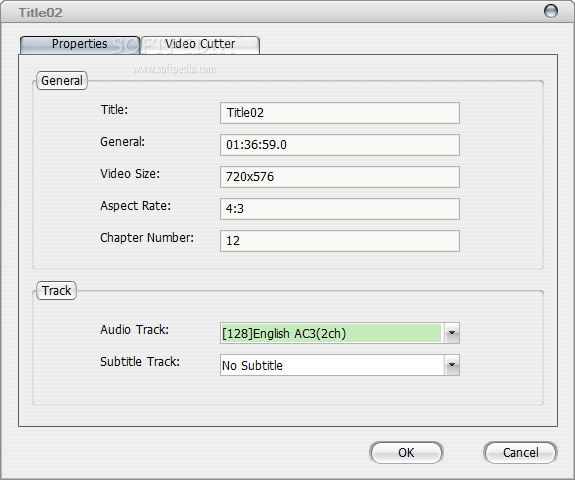Click the Title02 window title text
The image size is (575, 480).
click(41, 13)
